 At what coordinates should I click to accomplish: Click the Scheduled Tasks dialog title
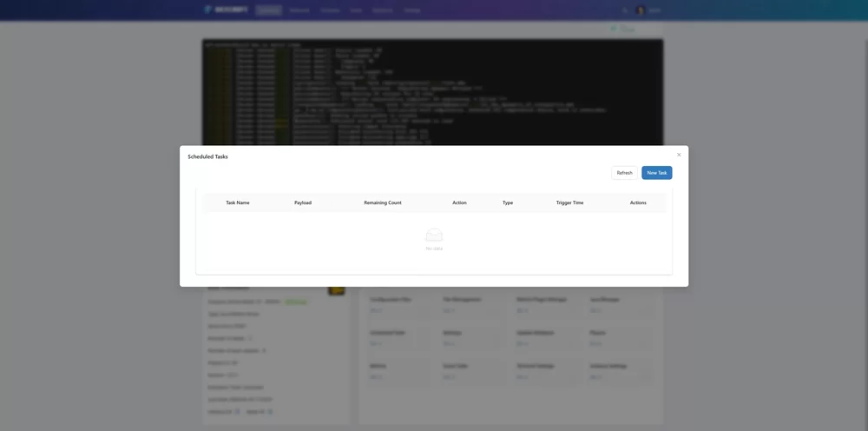click(x=207, y=156)
